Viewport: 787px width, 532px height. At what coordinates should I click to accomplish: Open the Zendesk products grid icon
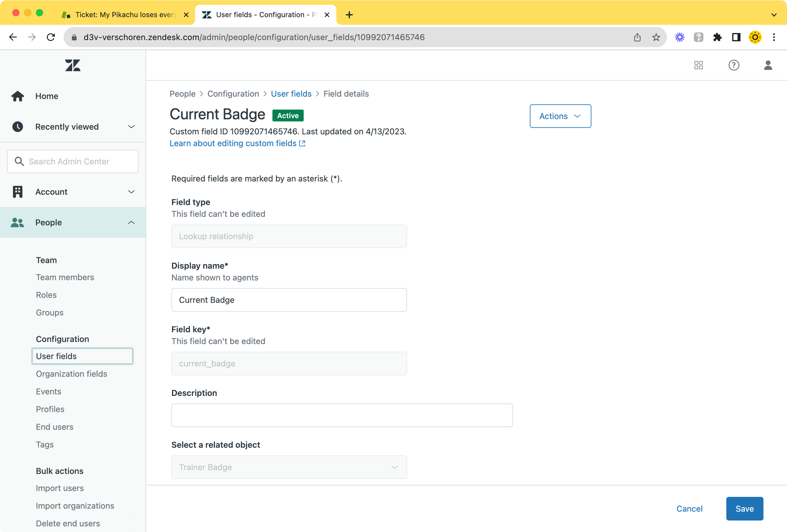pyautogui.click(x=698, y=65)
